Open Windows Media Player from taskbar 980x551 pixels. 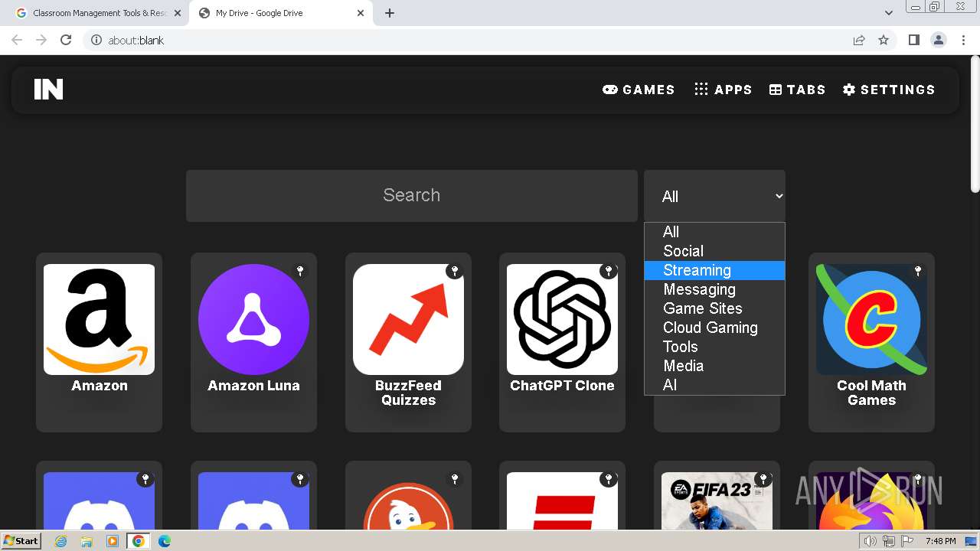coord(113,541)
